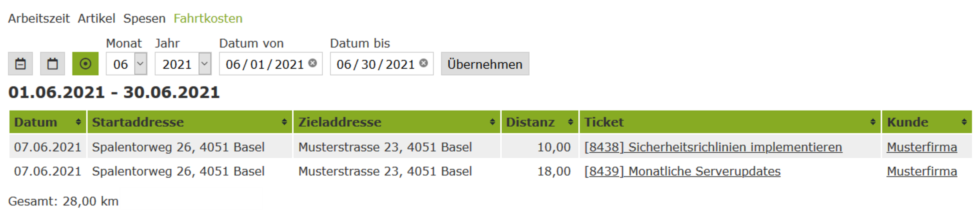Open the Monat dropdown showing 06

tap(127, 64)
